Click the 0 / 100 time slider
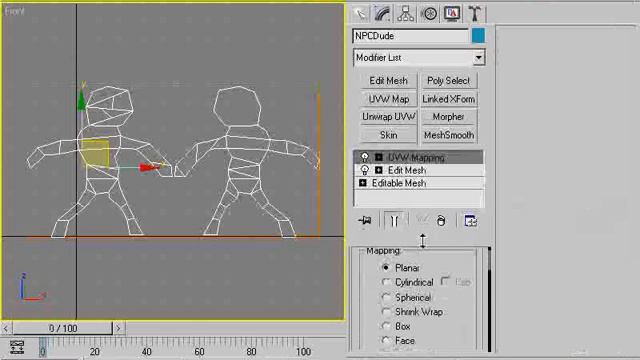Image resolution: width=640 pixels, height=360 pixels. click(x=62, y=328)
